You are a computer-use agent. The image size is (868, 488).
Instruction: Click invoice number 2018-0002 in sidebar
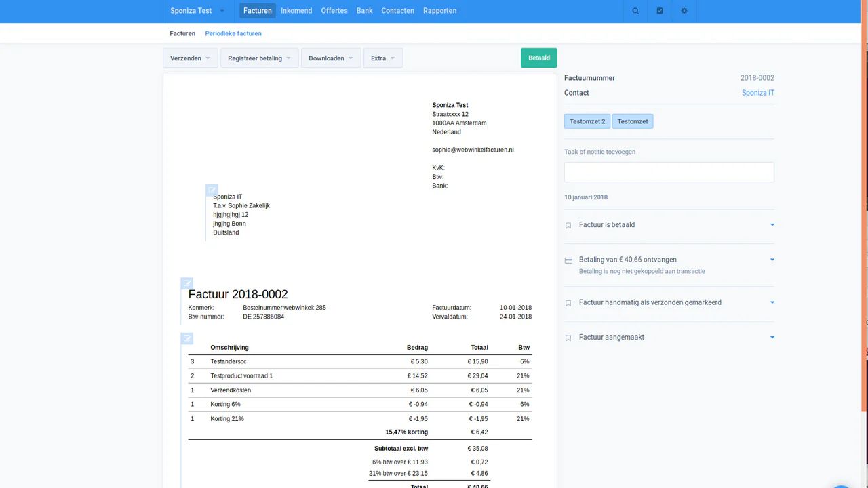757,78
